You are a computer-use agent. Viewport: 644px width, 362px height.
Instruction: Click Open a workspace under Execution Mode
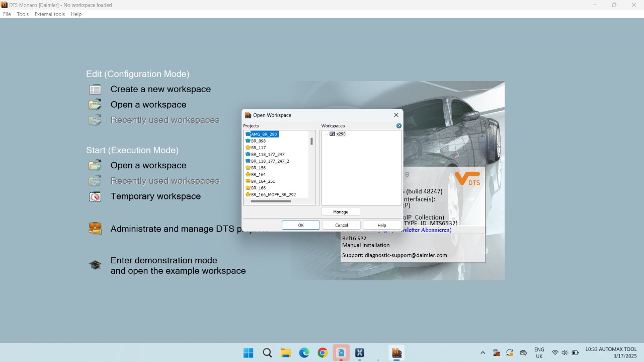tap(148, 165)
